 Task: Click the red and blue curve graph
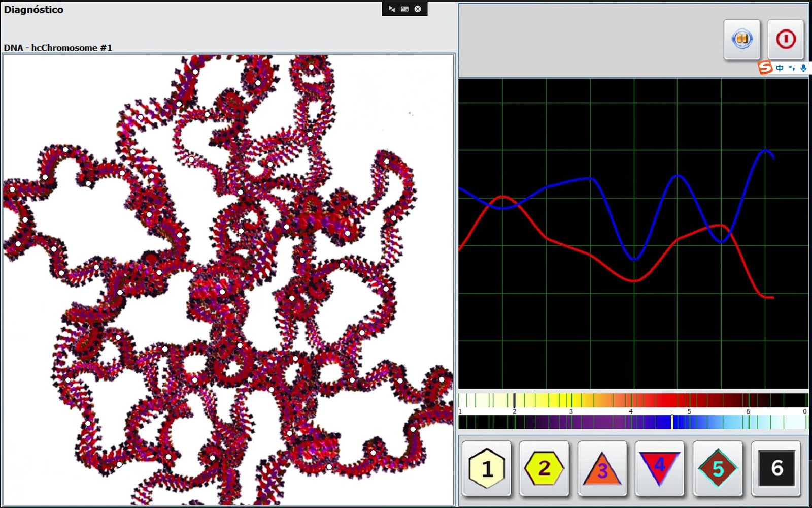tap(633, 234)
